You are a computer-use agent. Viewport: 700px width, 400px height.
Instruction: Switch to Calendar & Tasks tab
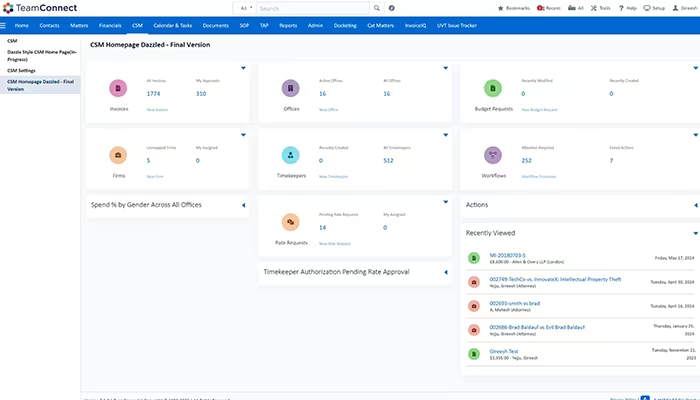click(x=173, y=25)
